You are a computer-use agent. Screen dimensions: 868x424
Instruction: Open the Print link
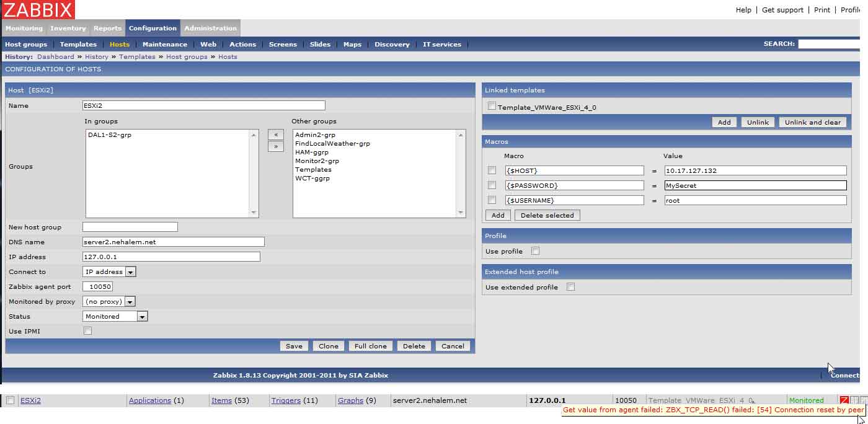[822, 10]
